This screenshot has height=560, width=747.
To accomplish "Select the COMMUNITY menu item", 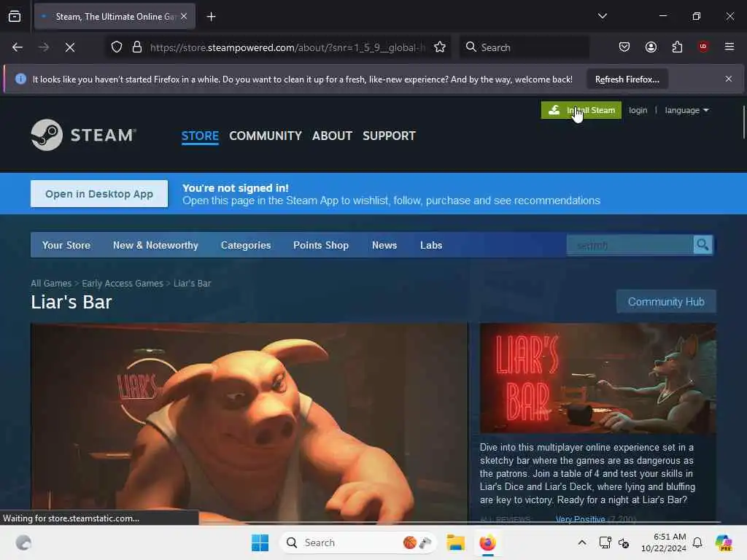I will [266, 136].
